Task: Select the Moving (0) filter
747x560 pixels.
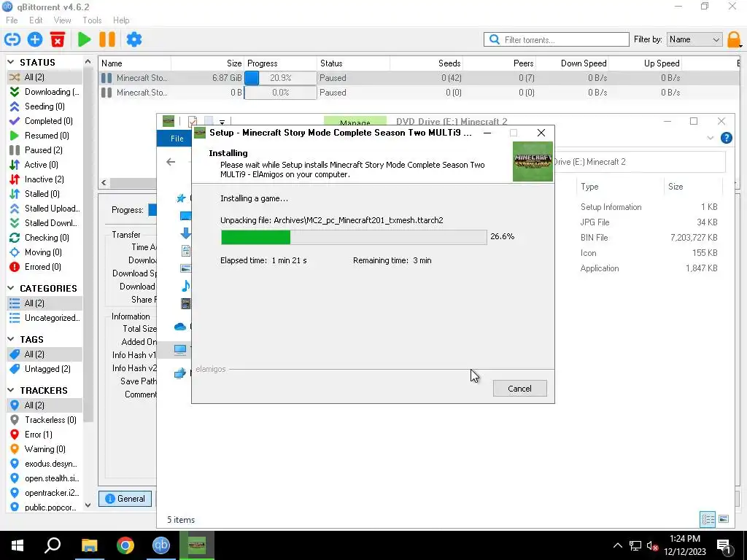Action: (x=44, y=252)
